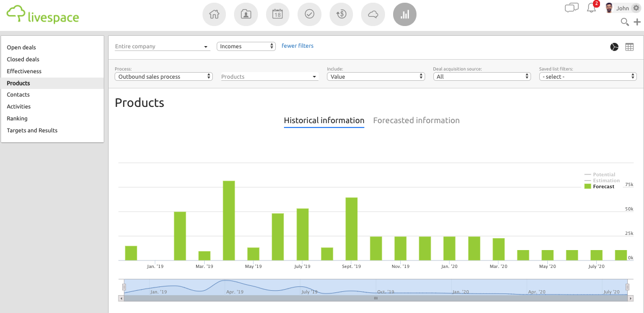Click the bar above July '19
The height and width of the screenshot is (313, 644).
tap(302, 235)
